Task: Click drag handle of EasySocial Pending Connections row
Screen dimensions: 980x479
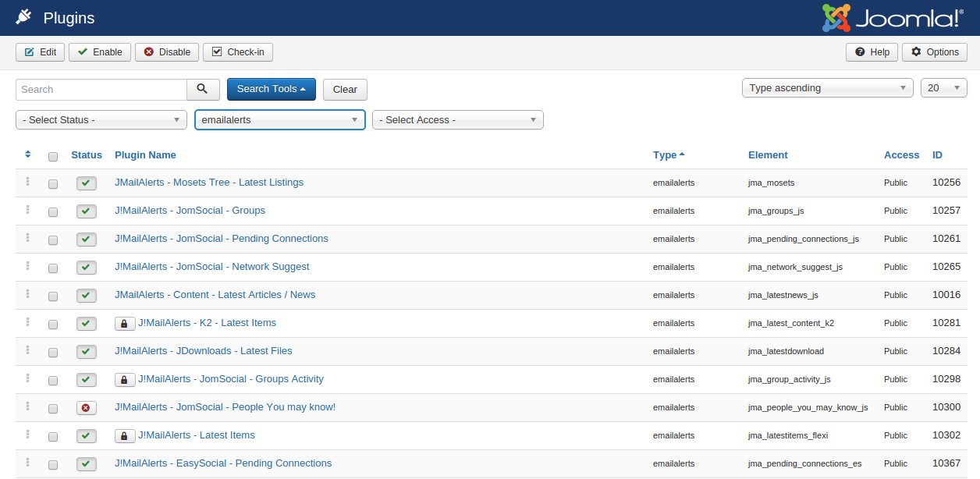Action: click(27, 463)
